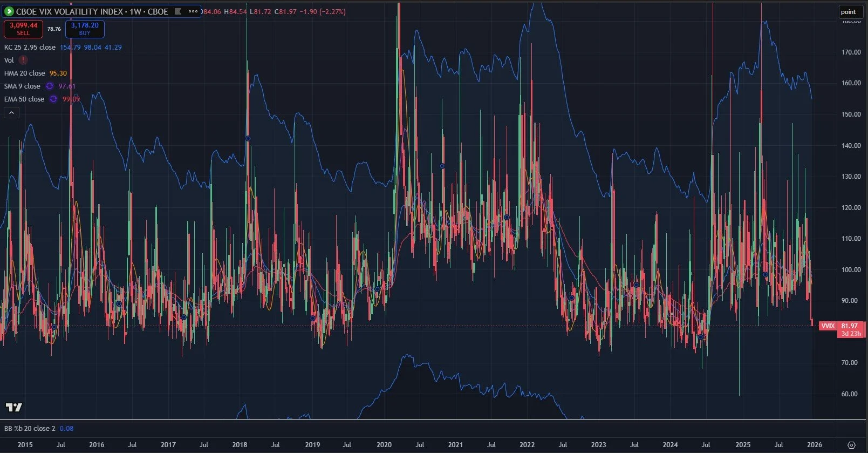This screenshot has height=453, width=868.
Task: Click the BB %b value 0.08
Action: pos(66,428)
